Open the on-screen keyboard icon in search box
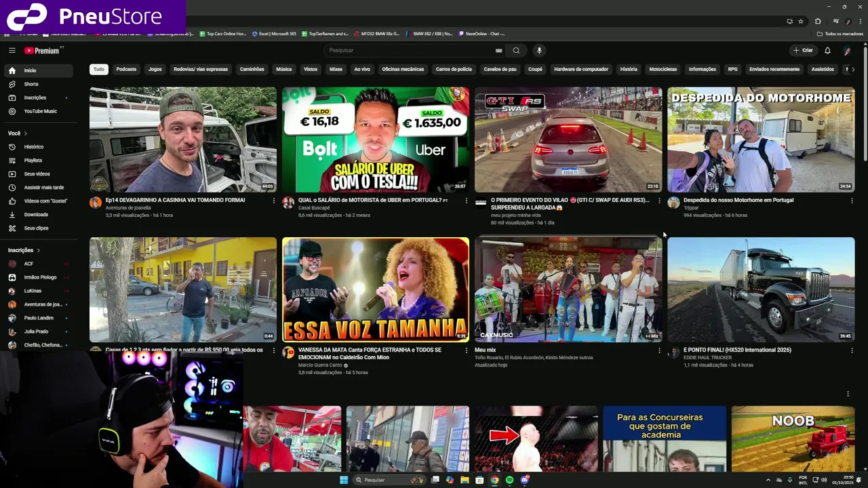Viewport: 868px width, 488px height. pyautogui.click(x=498, y=50)
